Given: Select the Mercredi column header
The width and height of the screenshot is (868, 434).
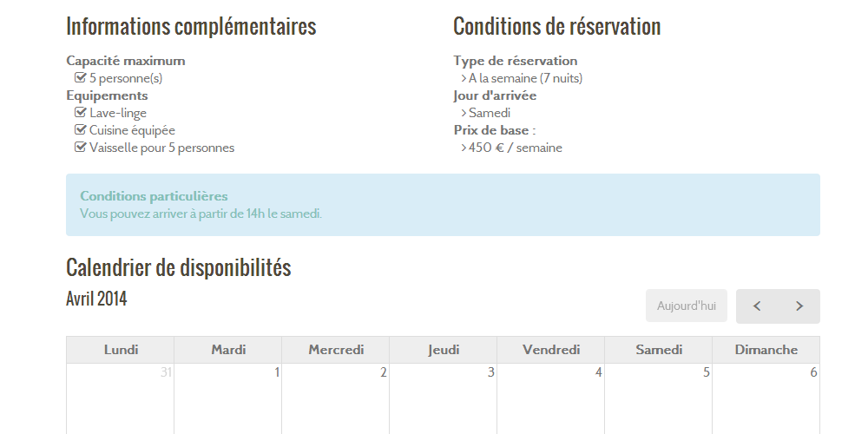Looking at the screenshot, I should [x=335, y=350].
